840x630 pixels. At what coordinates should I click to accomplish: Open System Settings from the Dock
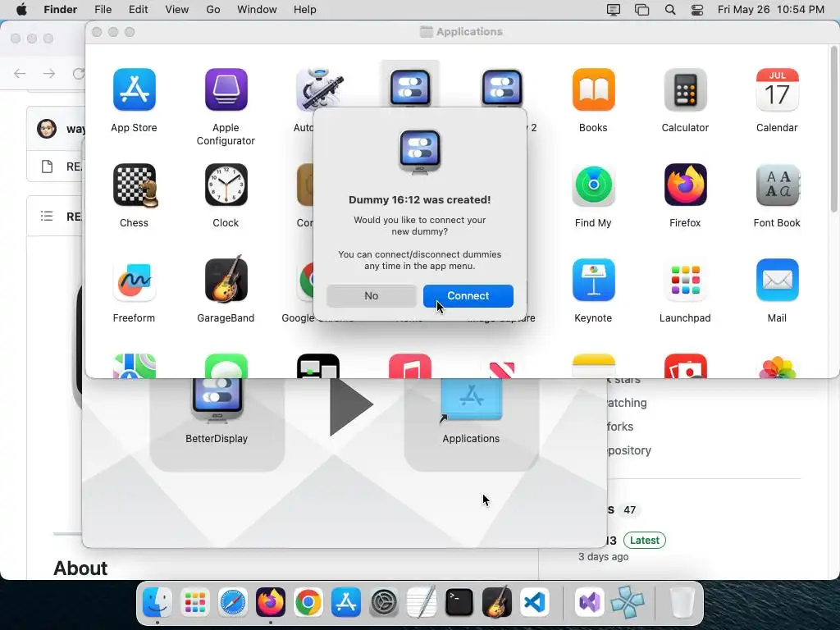click(384, 603)
